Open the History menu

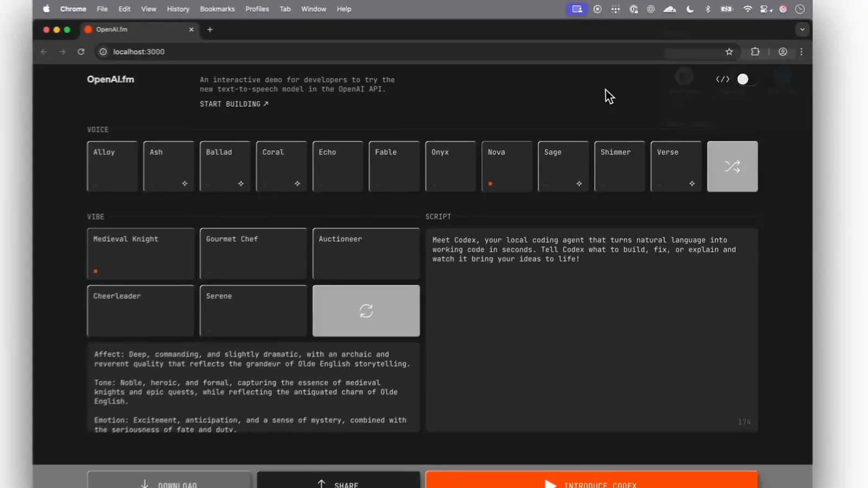pyautogui.click(x=178, y=9)
